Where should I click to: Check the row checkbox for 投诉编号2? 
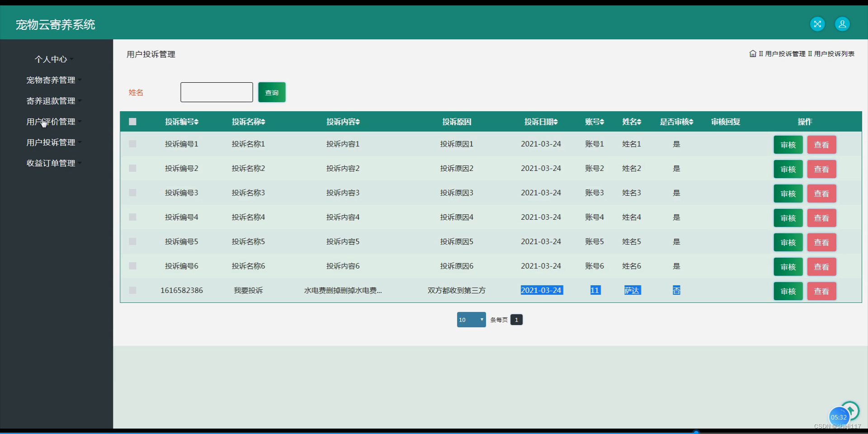[x=132, y=168]
